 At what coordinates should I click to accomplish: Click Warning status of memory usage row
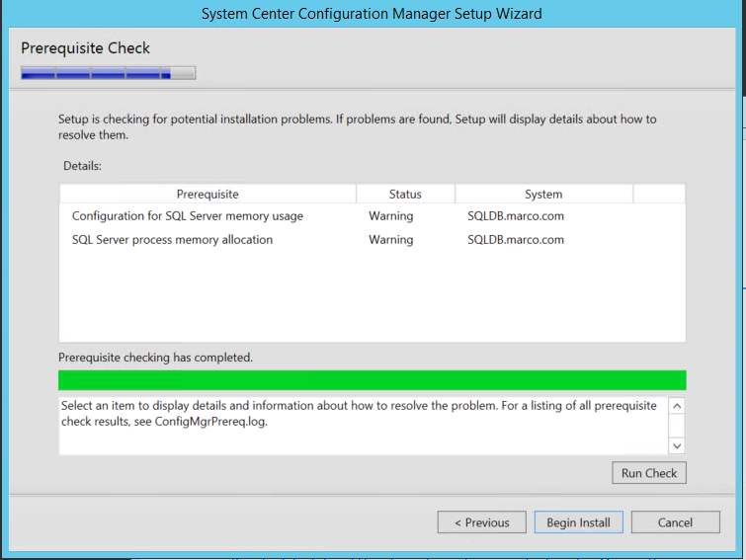(x=391, y=216)
